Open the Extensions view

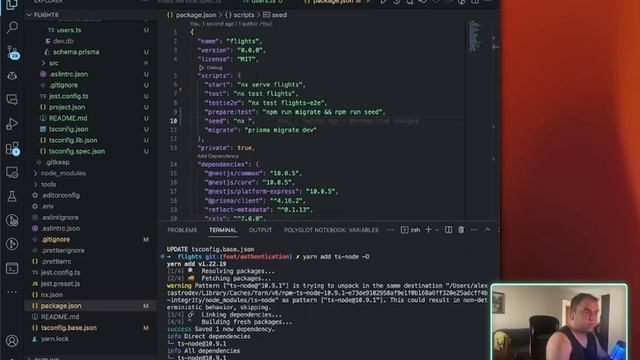coord(12,148)
